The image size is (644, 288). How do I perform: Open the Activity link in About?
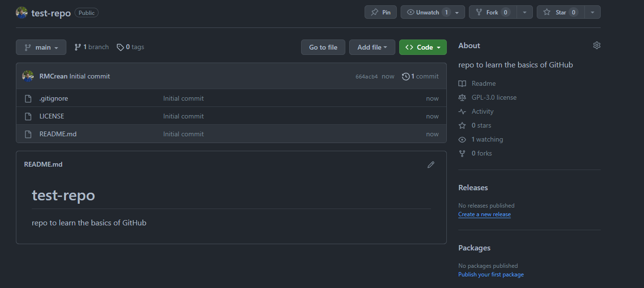click(x=476, y=111)
